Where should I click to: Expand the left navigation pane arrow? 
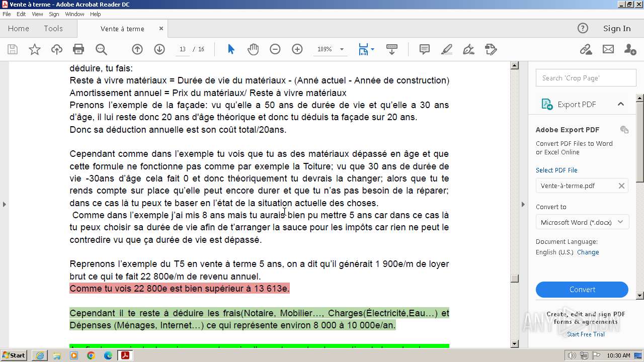pos(5,204)
